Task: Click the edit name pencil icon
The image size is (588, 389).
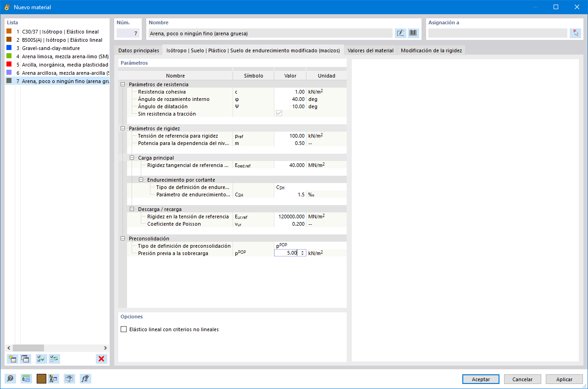Action: (x=400, y=33)
